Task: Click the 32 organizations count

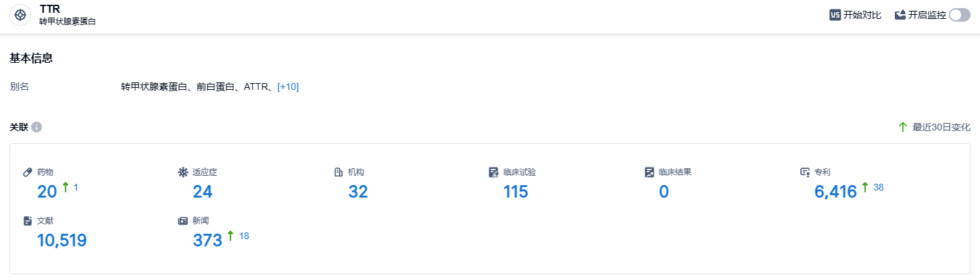Action: [358, 192]
